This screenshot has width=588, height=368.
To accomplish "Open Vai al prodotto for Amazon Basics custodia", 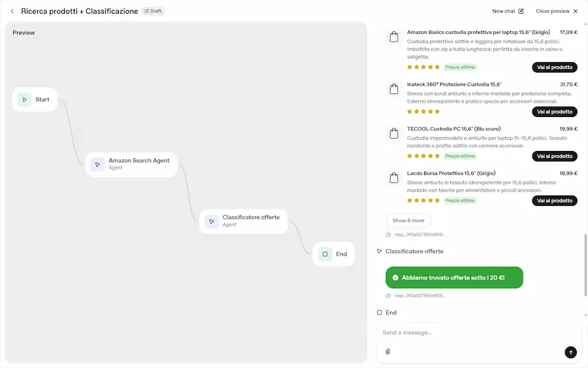I will [x=554, y=67].
